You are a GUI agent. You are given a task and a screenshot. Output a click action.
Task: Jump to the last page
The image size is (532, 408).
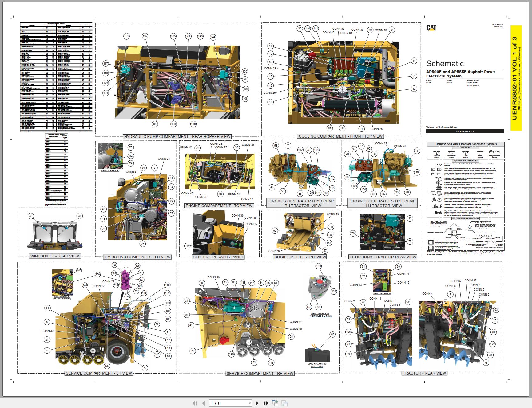[266, 403]
